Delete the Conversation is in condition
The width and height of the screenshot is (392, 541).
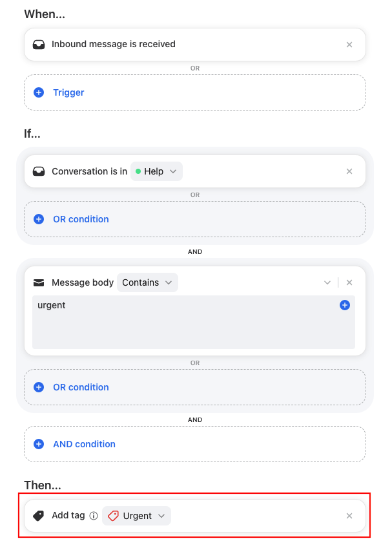349,171
